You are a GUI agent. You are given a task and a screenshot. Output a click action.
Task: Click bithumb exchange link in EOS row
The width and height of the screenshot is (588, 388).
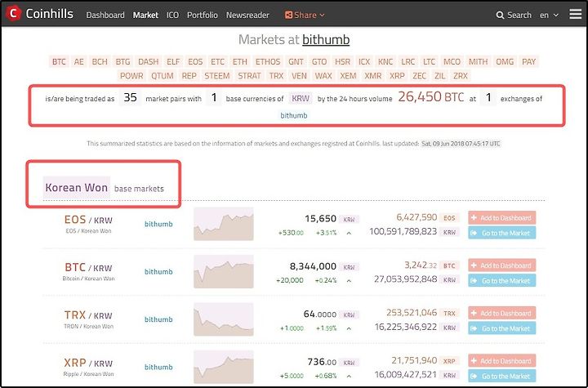[x=158, y=224]
